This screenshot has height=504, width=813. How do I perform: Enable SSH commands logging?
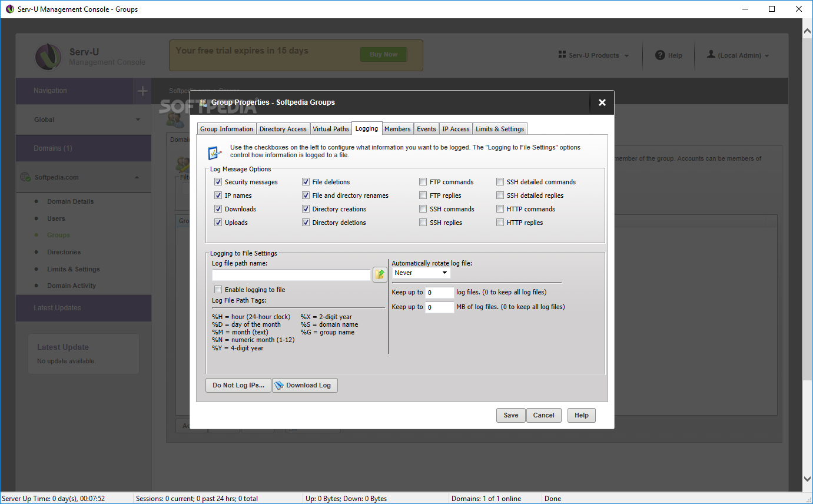pyautogui.click(x=423, y=209)
